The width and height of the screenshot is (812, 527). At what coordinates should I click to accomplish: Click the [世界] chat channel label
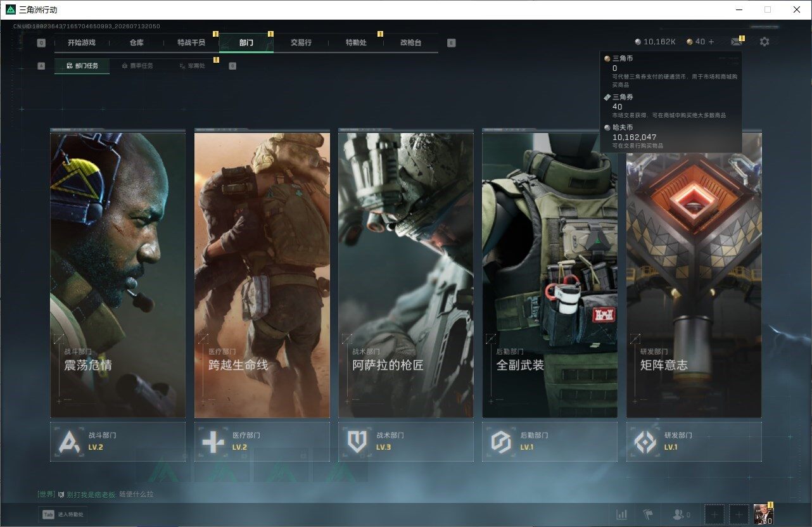click(46, 494)
